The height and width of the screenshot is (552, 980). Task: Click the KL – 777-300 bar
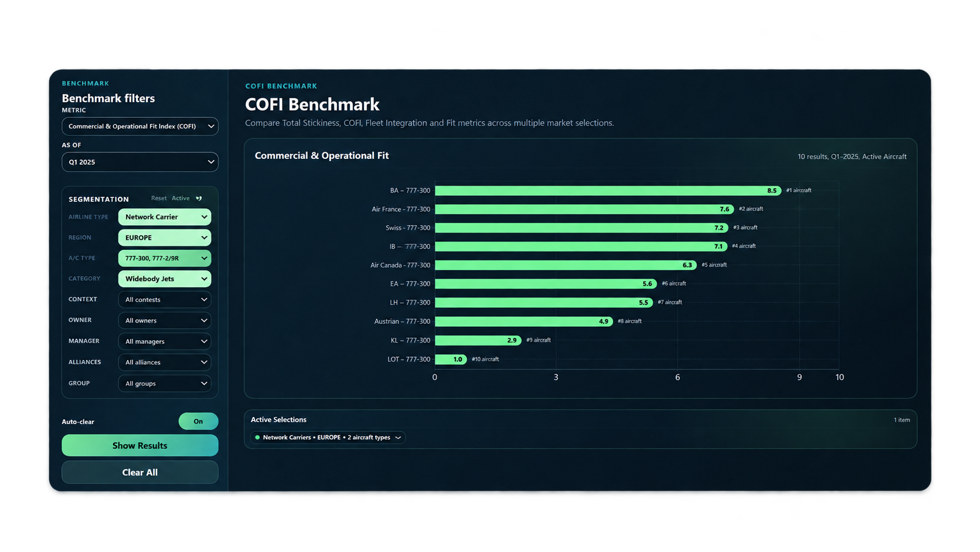(478, 340)
